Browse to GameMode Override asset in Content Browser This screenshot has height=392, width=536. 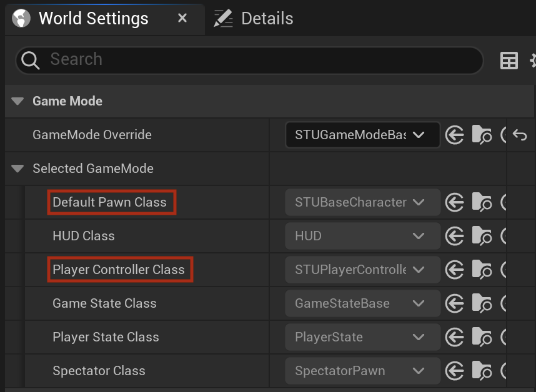coord(482,135)
